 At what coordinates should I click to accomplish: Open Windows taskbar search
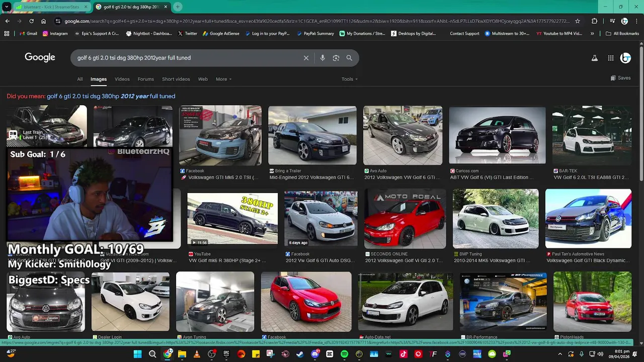pos(152,354)
